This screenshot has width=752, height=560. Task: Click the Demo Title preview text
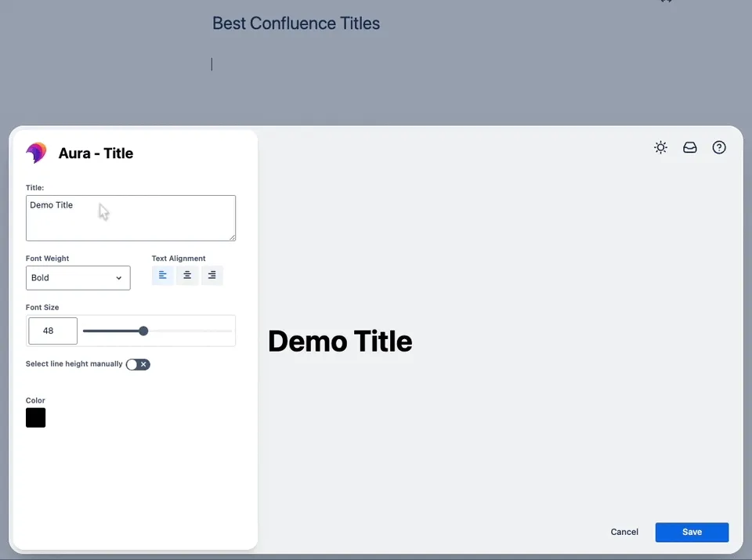coord(340,341)
